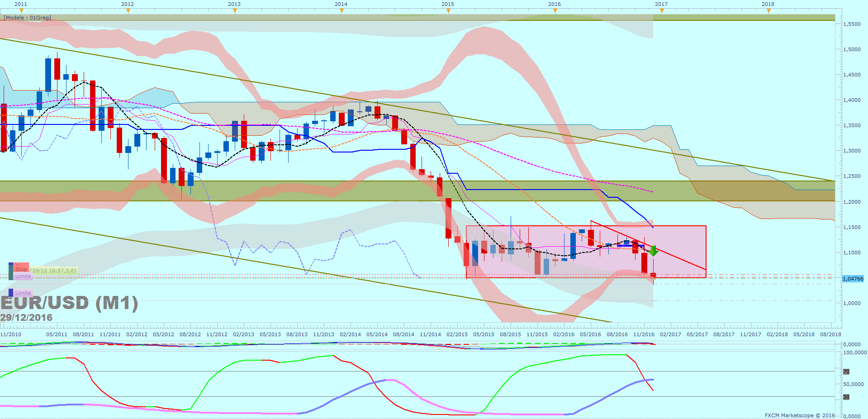This screenshot has height=419, width=868.
Task: Click the 2017 orange year marker
Action: point(662,11)
